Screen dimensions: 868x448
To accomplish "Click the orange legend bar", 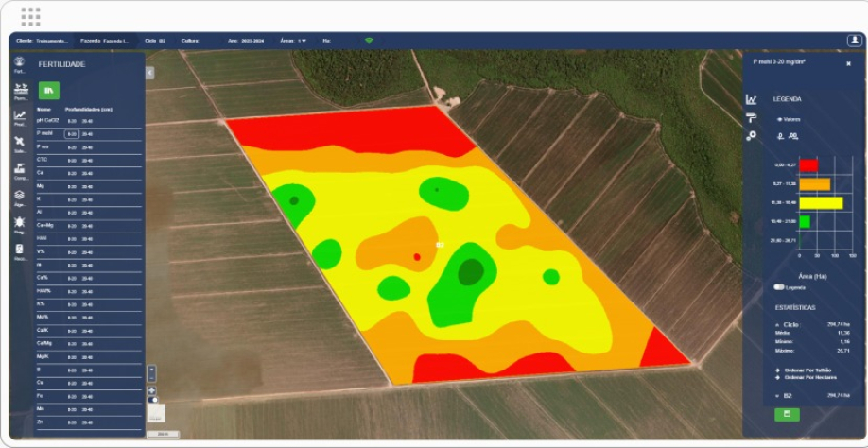I will pyautogui.click(x=815, y=184).
